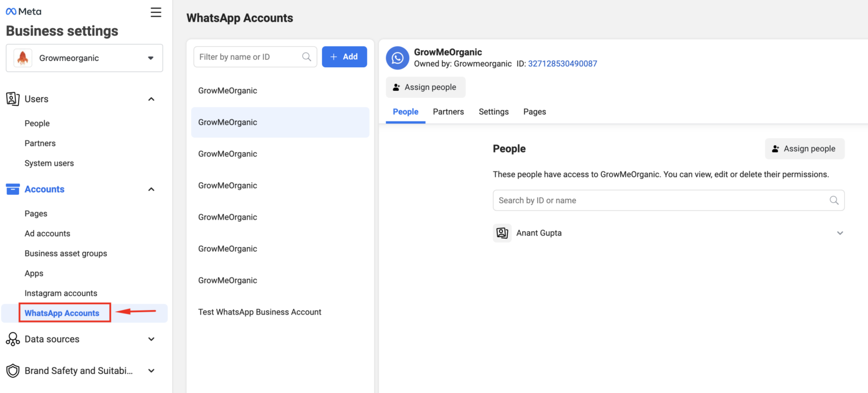Open the Settings tab

coord(494,112)
